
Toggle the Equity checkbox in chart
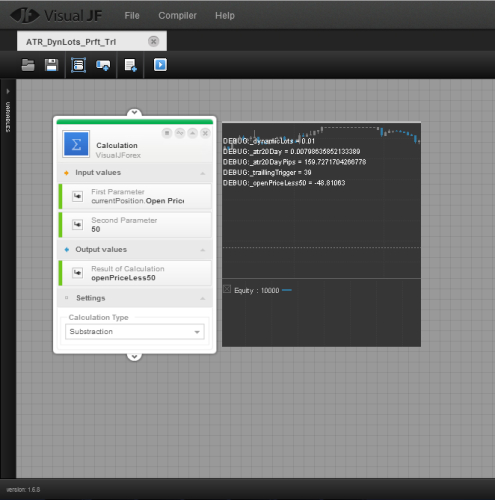click(227, 289)
